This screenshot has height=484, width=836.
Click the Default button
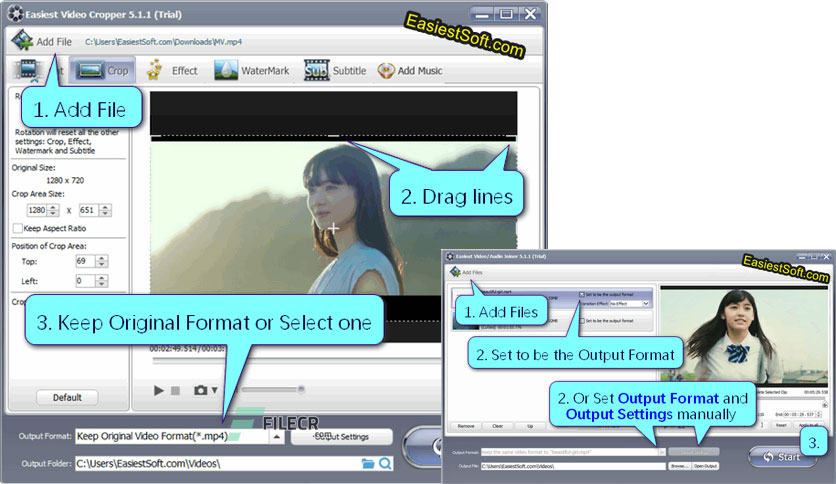67,397
